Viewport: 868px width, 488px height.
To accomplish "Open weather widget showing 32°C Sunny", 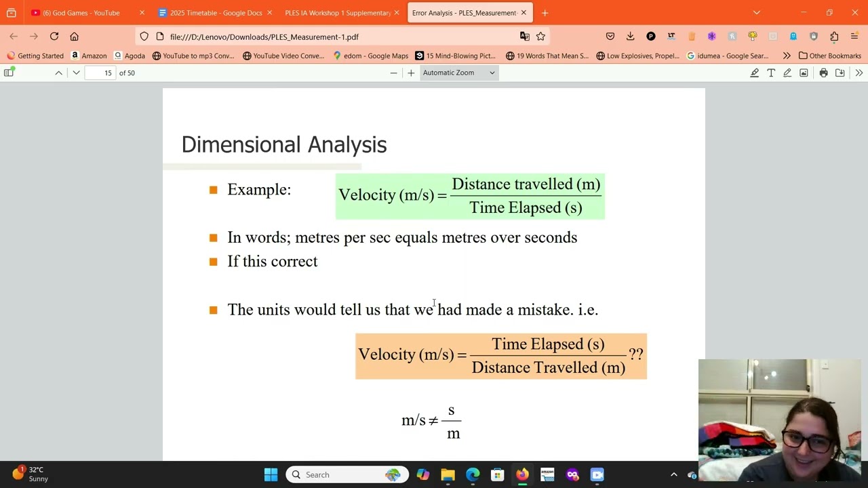I will 31,474.
